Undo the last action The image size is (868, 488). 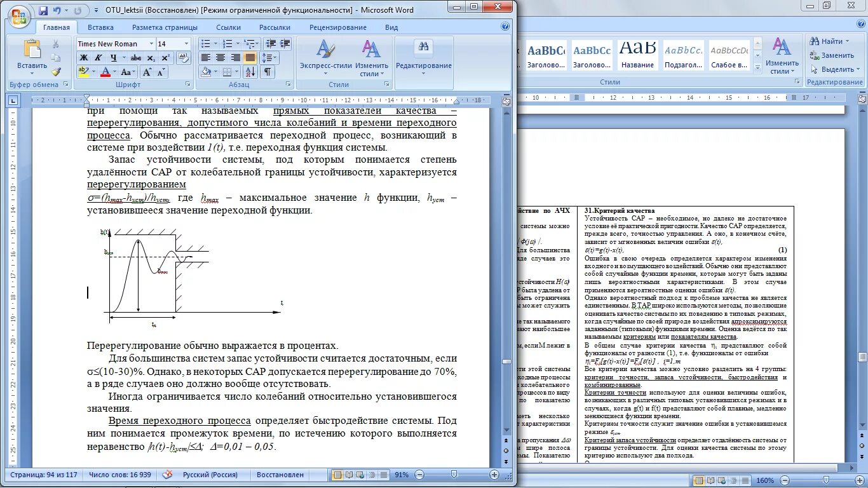[x=57, y=11]
